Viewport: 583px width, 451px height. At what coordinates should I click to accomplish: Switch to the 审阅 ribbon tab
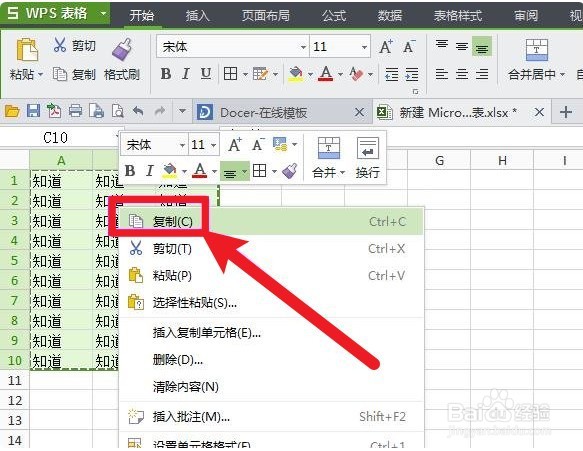coord(526,15)
